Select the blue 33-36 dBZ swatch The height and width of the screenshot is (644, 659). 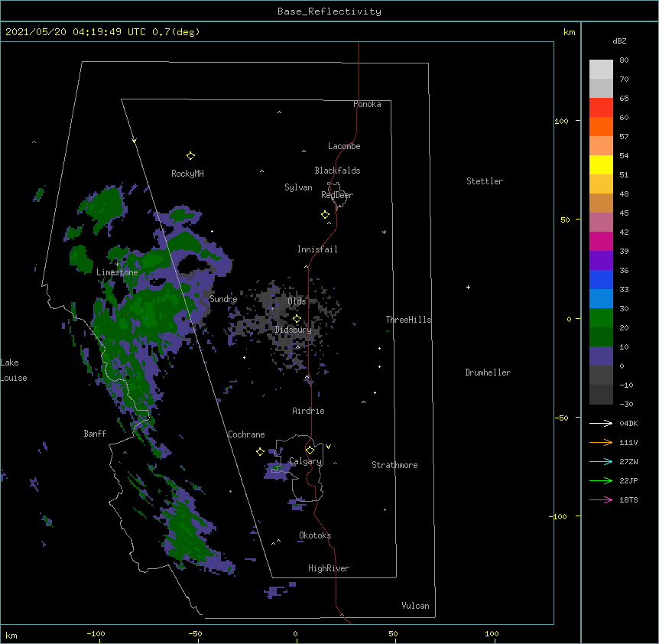601,280
